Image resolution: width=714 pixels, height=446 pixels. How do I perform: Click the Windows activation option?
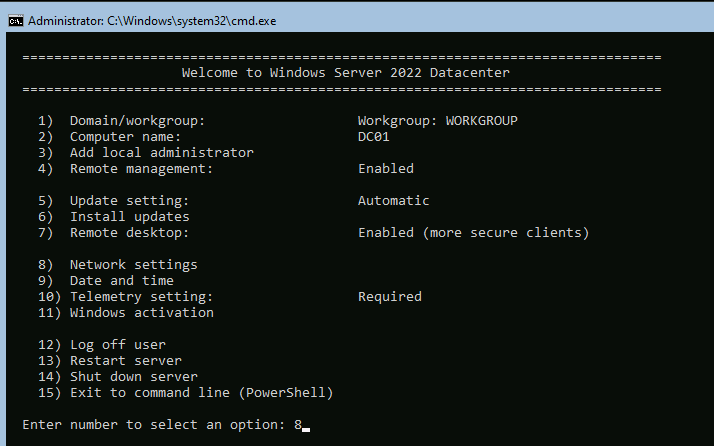click(x=141, y=313)
